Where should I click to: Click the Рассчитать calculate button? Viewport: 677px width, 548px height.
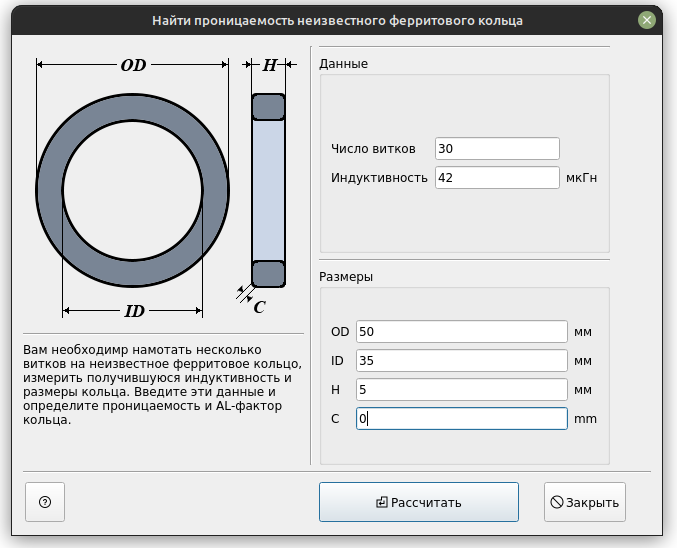point(419,502)
